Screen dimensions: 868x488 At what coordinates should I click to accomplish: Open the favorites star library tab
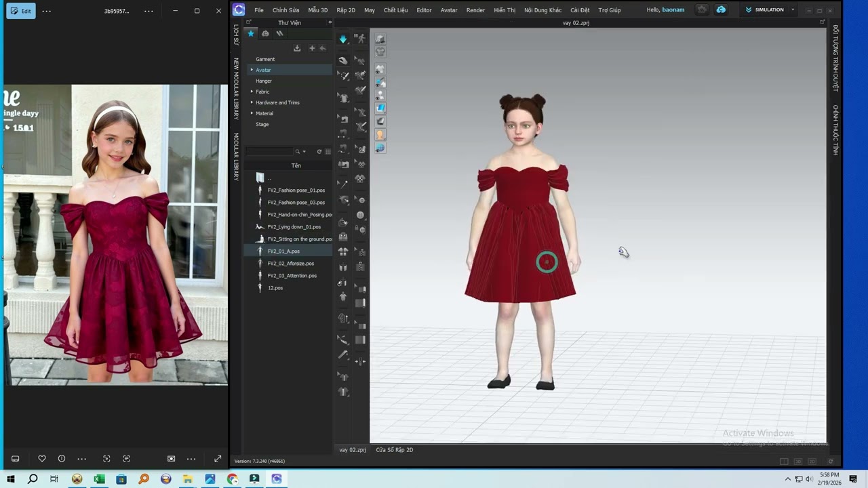click(x=251, y=33)
